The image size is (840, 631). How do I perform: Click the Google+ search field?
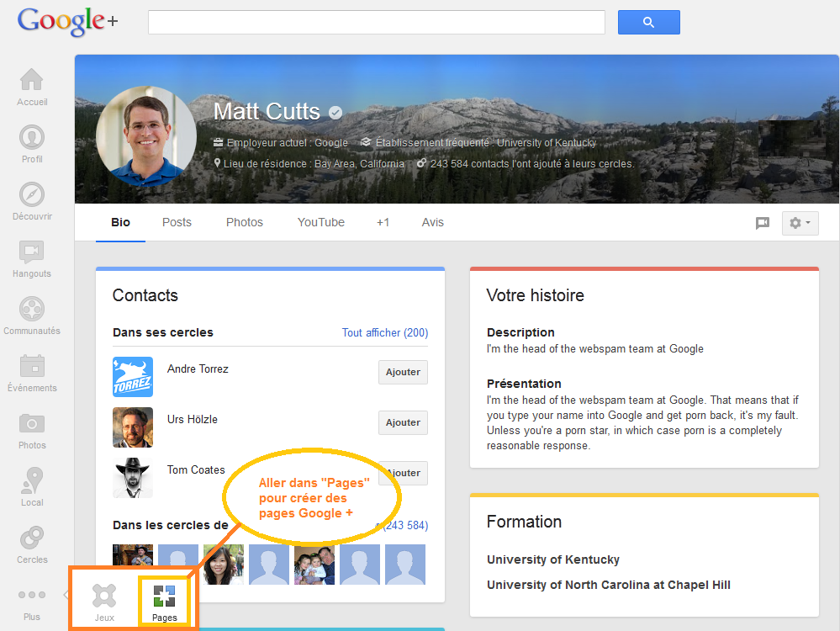377,22
